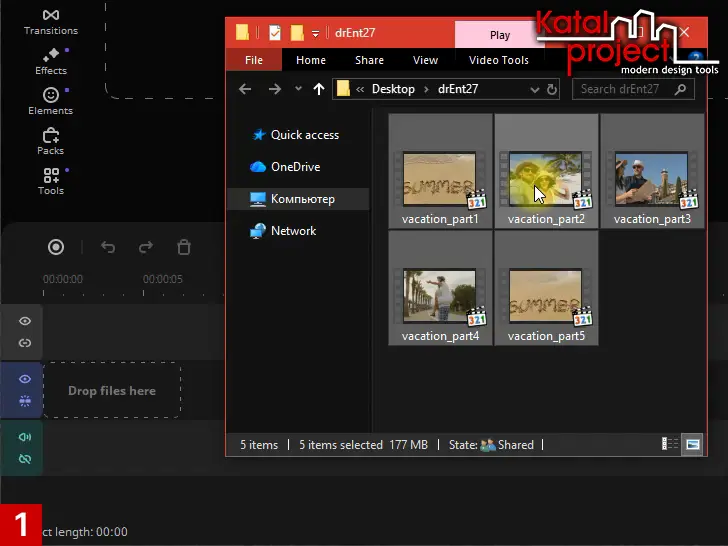
Task: Switch to the View ribbon tab
Action: tap(425, 60)
